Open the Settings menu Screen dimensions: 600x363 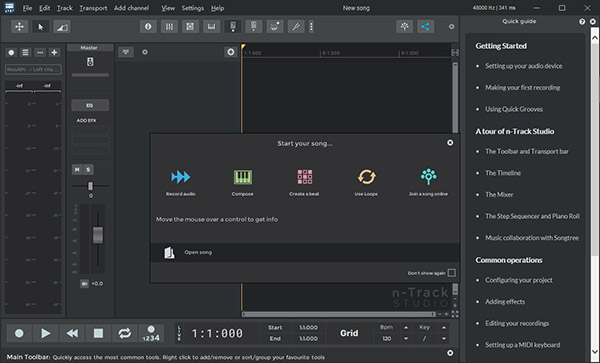192,8
